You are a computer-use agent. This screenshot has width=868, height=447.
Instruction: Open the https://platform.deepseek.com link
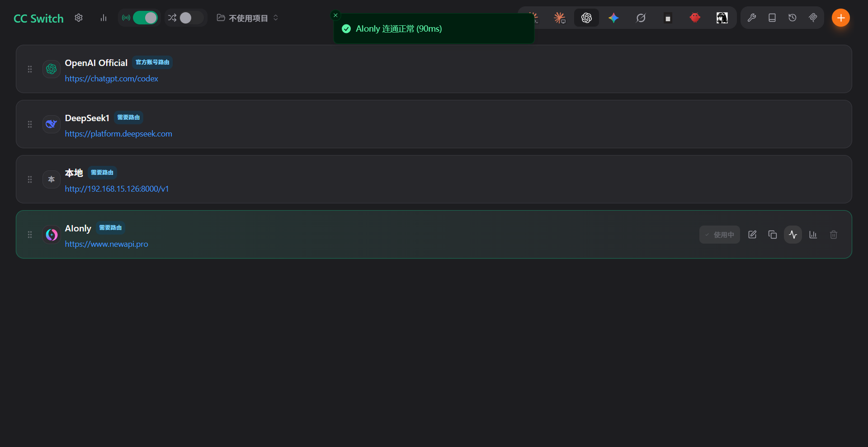click(118, 134)
